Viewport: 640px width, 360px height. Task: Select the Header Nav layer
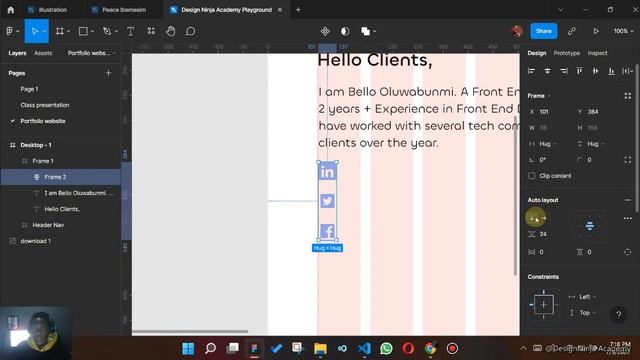48,225
